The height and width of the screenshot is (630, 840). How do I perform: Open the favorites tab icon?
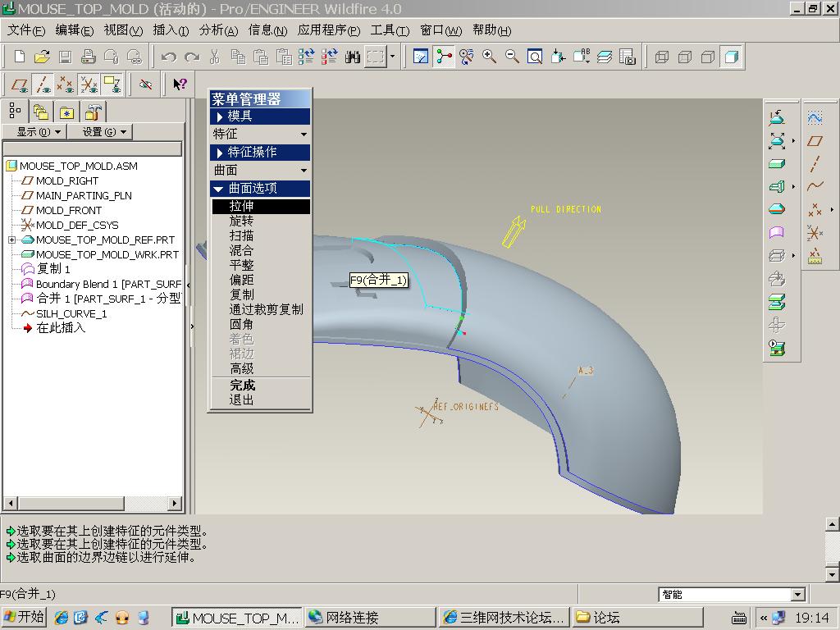pyautogui.click(x=67, y=112)
